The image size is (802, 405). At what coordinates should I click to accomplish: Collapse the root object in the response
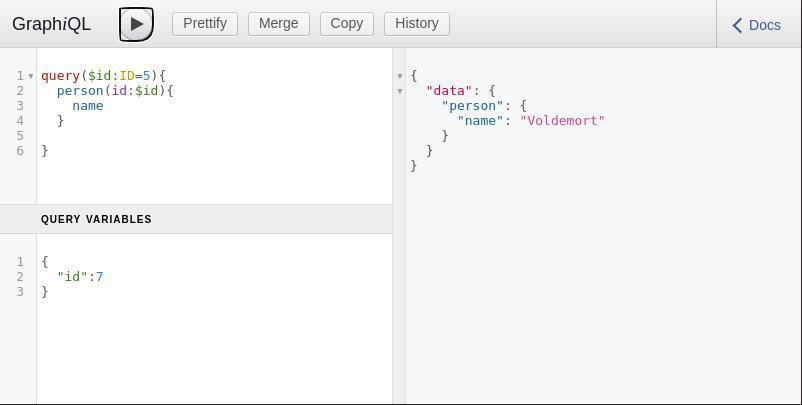[400, 76]
